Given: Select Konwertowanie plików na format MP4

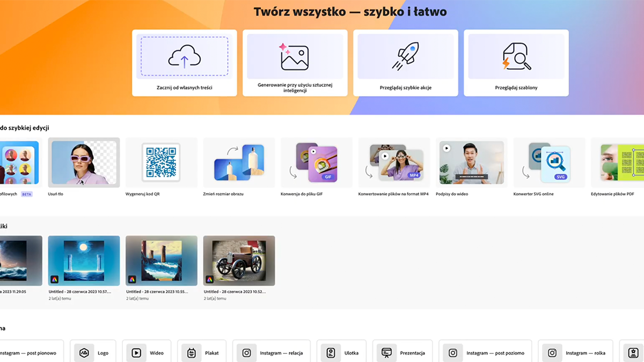Looking at the screenshot, I should 394,162.
